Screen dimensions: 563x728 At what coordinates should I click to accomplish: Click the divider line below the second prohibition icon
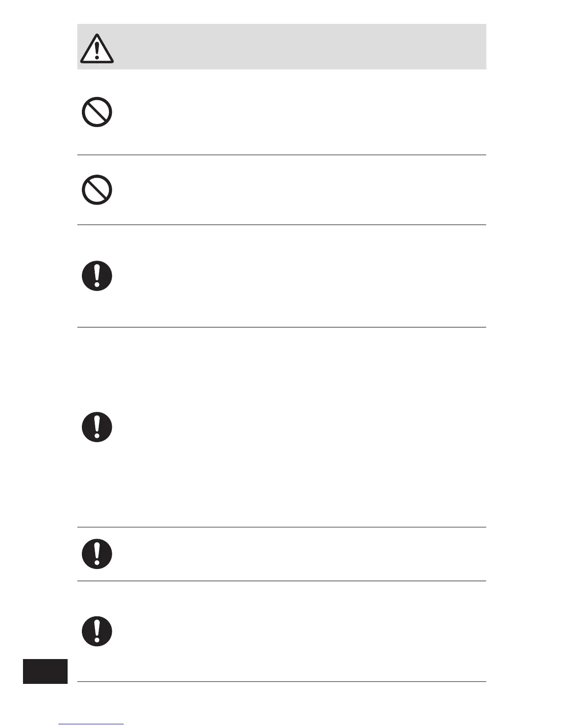click(x=281, y=225)
